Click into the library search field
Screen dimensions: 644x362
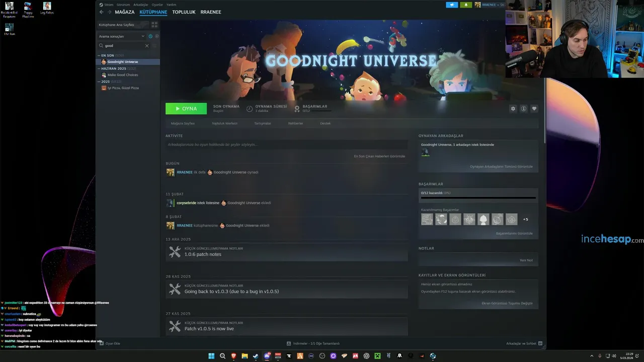[x=123, y=46]
